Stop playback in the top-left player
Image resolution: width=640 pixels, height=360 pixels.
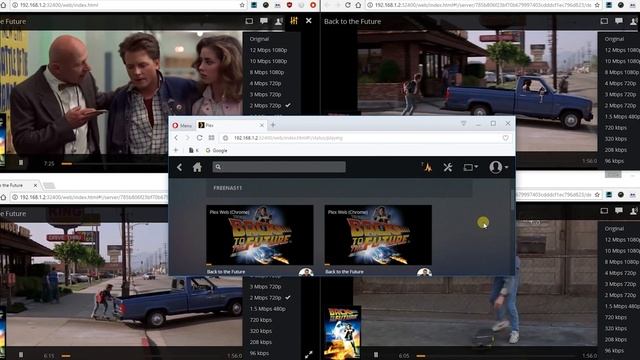point(21,163)
